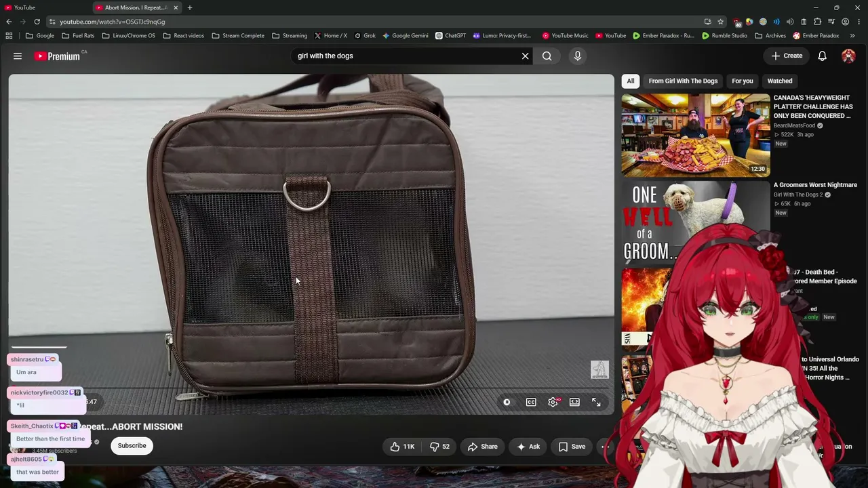Show the hidden bookmarks overflow chevron
Viewport: 868px width, 488px height.
pos(852,36)
